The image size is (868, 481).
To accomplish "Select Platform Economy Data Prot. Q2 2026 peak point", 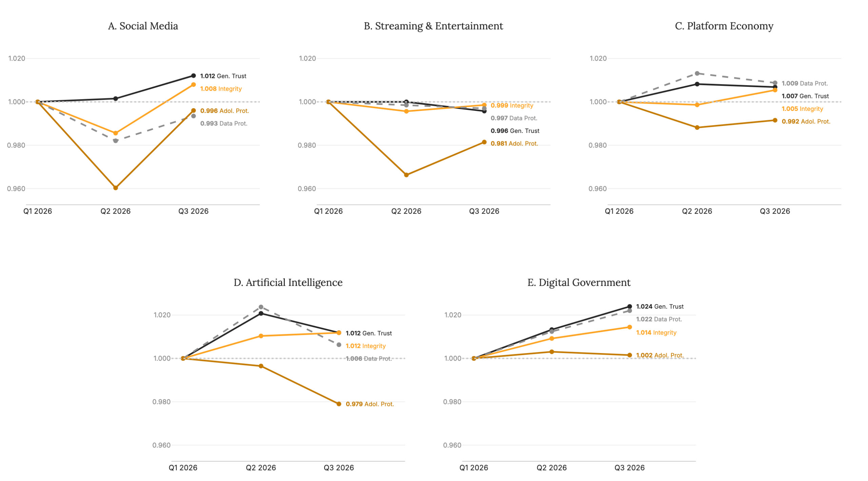I will point(697,73).
